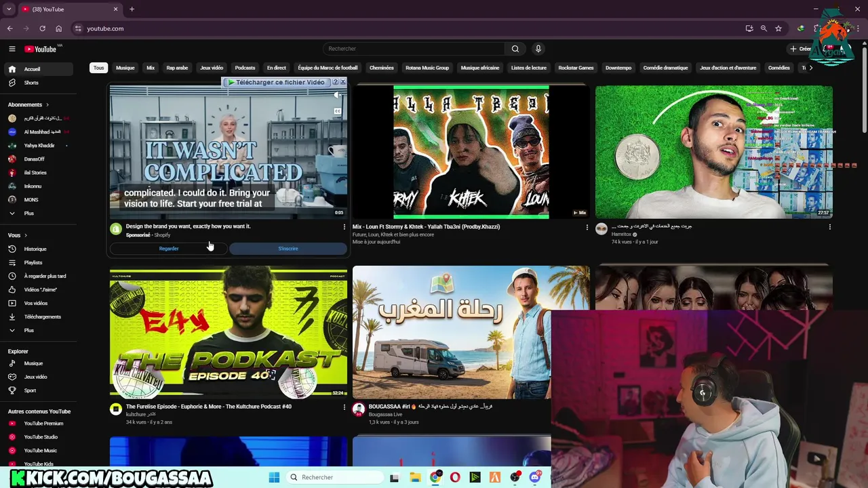Open the Yallah Tba3ni mix thumbnail
The image size is (868, 488).
471,152
